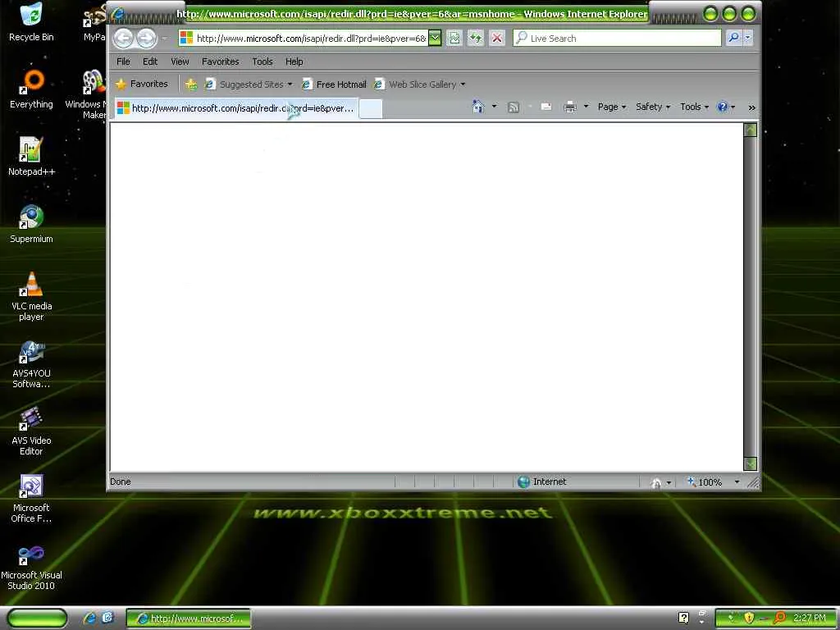Screen dimensions: 840x630
Task: Click Internet Explorer quick launch icon
Action: click(89, 618)
